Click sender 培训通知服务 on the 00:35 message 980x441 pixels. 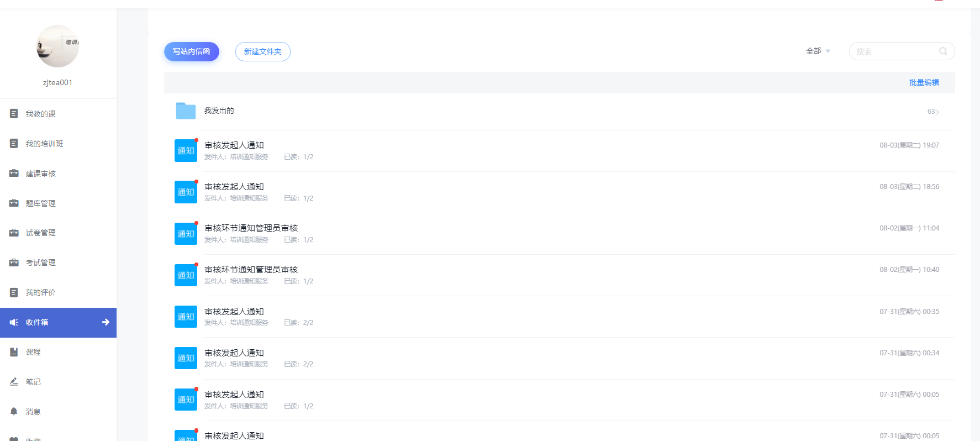(249, 323)
